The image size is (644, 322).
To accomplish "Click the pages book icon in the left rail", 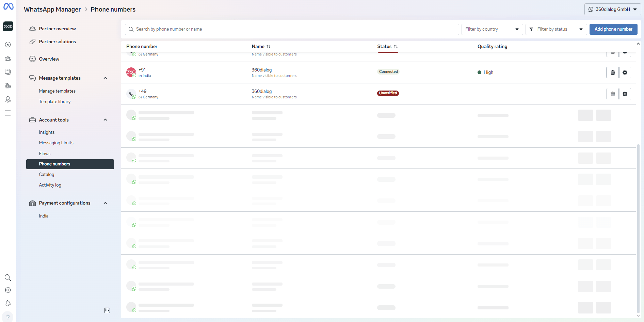I will coord(8,72).
